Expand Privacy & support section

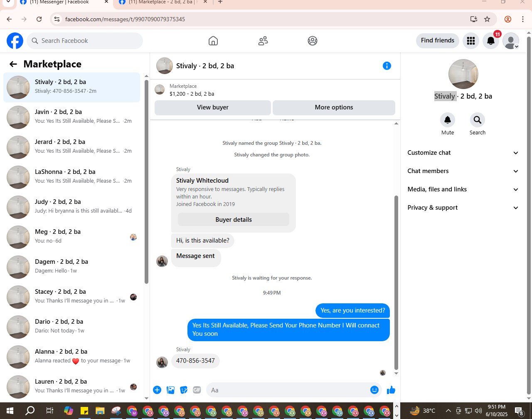click(463, 208)
